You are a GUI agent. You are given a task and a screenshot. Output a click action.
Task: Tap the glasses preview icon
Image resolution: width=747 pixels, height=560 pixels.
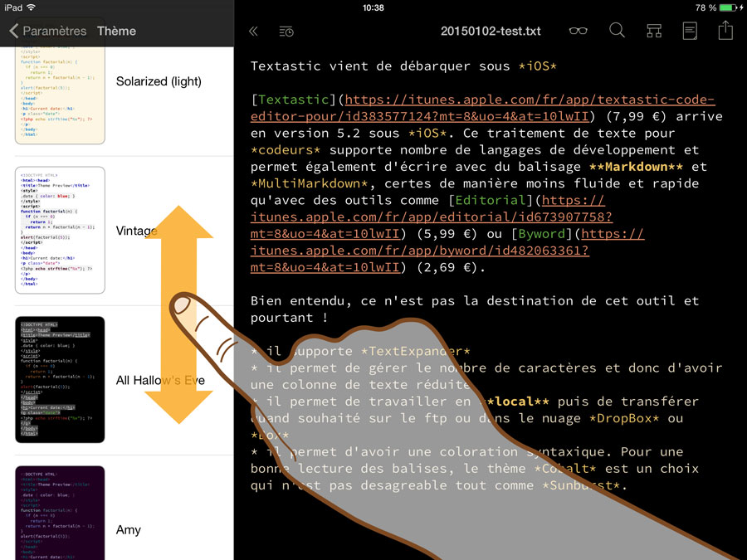(578, 31)
